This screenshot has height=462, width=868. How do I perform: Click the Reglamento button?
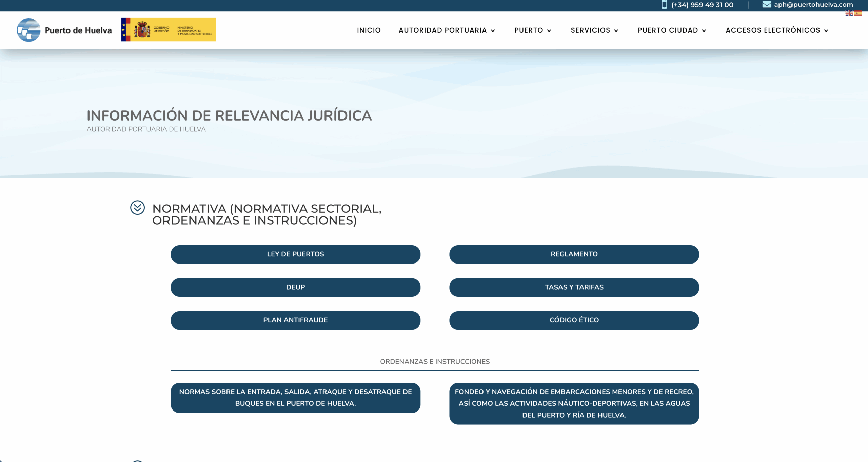(x=574, y=254)
